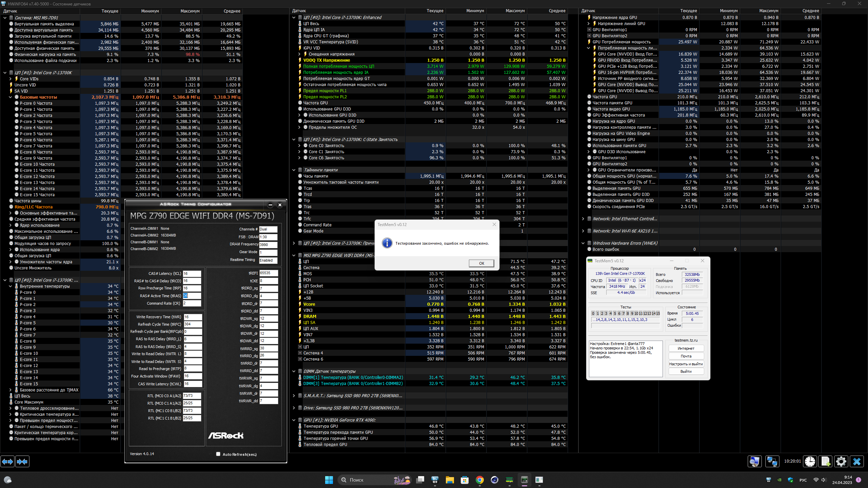Enable the Auto Refresh checkbox

pos(218,454)
